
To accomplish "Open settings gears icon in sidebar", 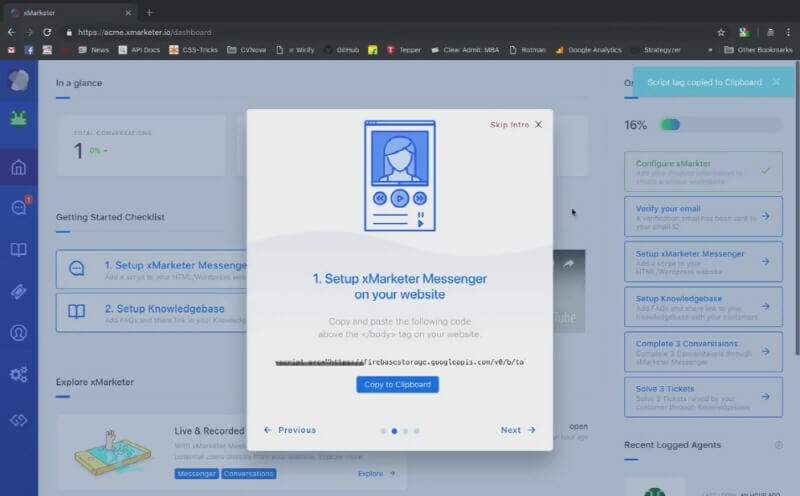I will pos(18,375).
